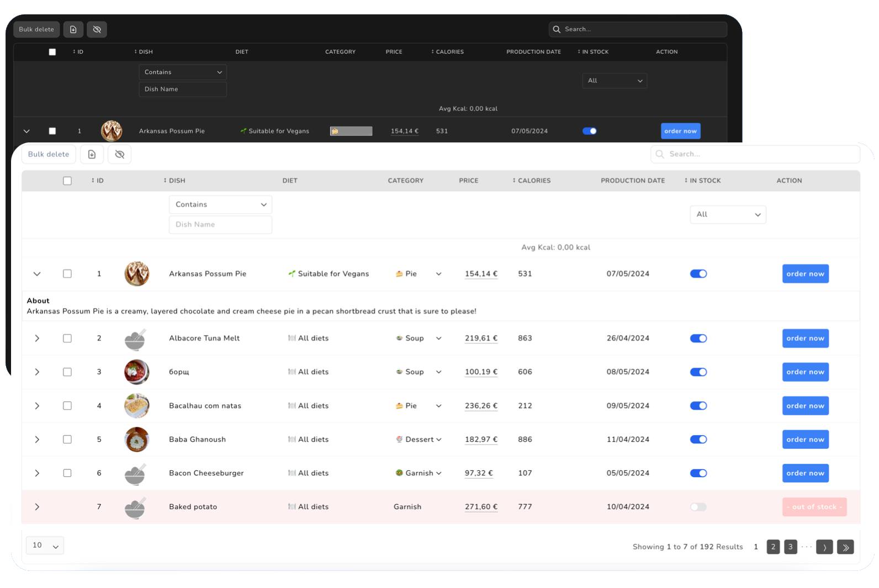Check the checkbox for Baba Ghanoush row
Viewport: 879px width, 588px height.
67,439
